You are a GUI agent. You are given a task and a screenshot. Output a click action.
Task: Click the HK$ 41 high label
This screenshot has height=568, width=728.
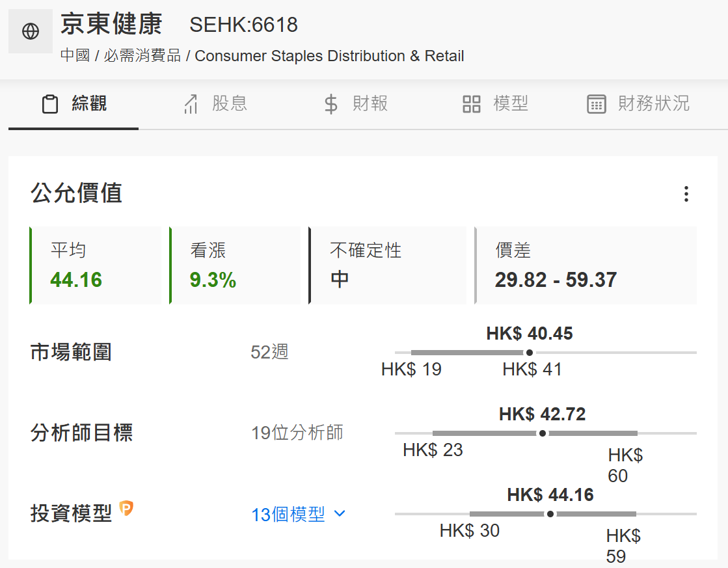coord(532,370)
